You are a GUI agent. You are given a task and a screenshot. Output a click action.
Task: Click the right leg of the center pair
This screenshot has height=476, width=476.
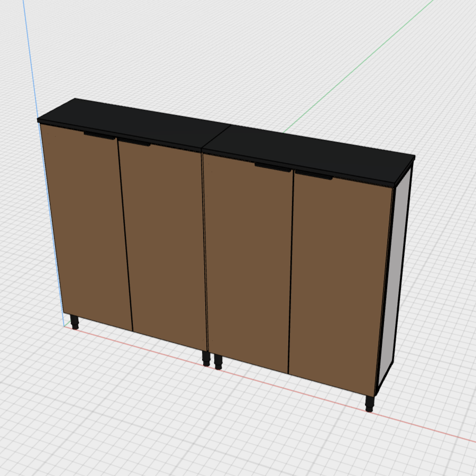pos(218,362)
